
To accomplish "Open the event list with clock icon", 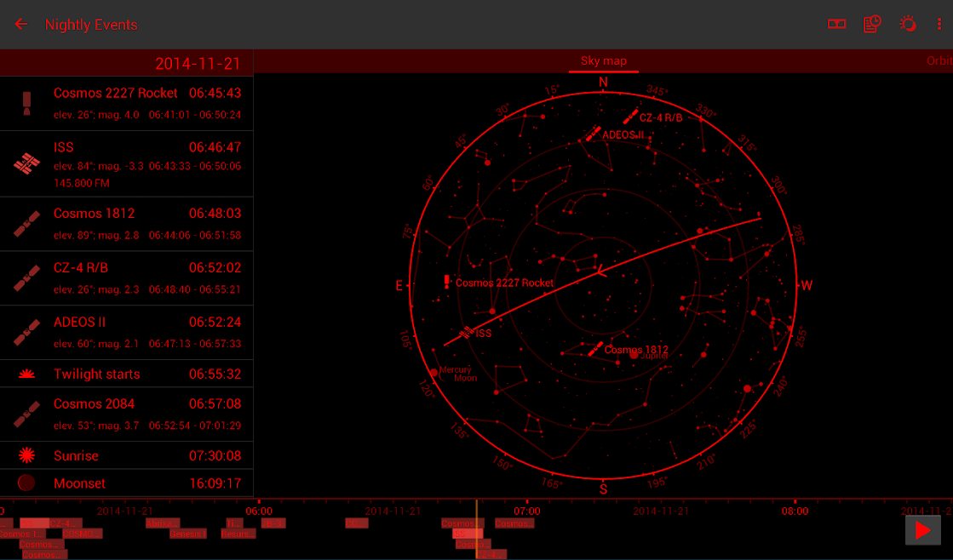I will (871, 25).
